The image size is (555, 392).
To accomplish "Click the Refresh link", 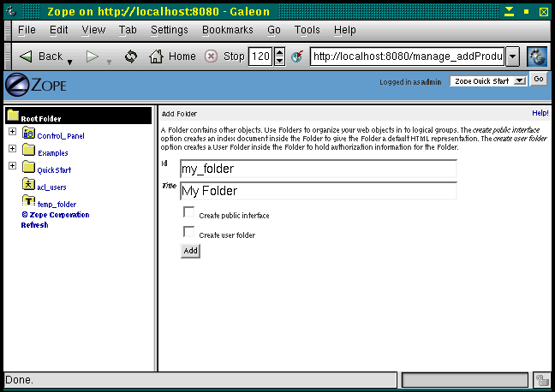I will (34, 225).
